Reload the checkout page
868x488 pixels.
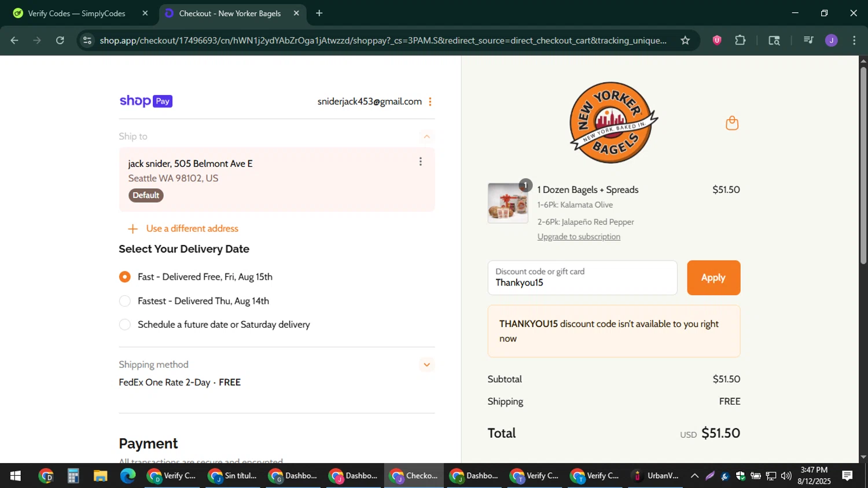pyautogui.click(x=60, y=41)
